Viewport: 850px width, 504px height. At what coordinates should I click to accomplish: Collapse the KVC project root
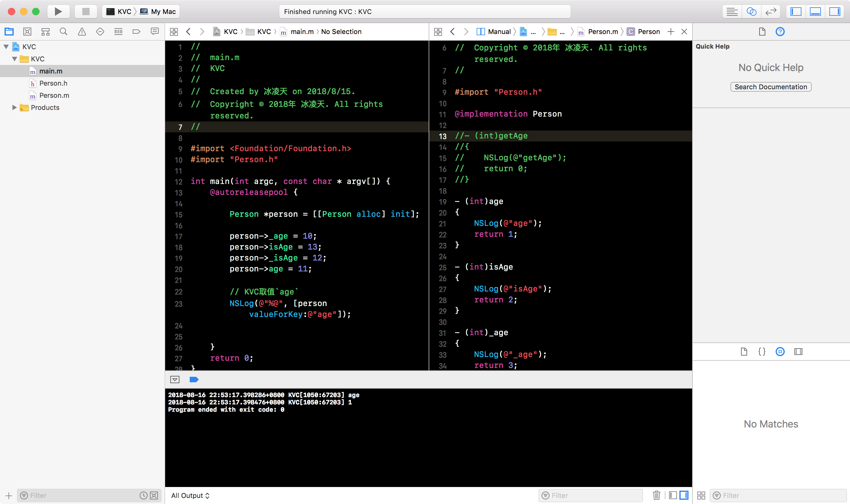click(x=6, y=47)
